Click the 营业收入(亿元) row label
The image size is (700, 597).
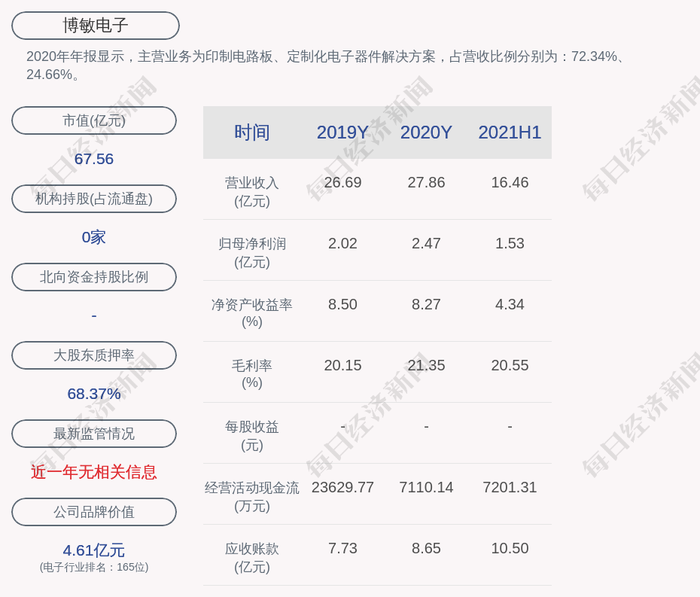click(252, 192)
